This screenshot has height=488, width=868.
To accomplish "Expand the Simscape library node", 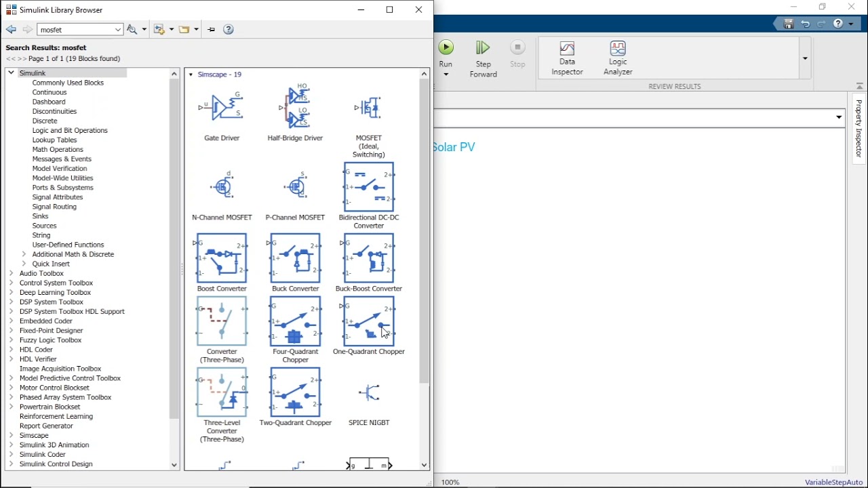I will coord(11,435).
